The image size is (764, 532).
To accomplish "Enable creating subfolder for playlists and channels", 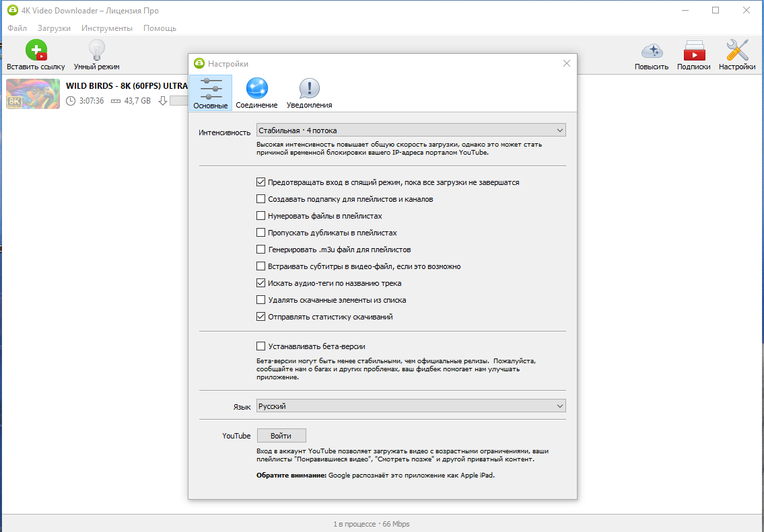I will (x=261, y=199).
